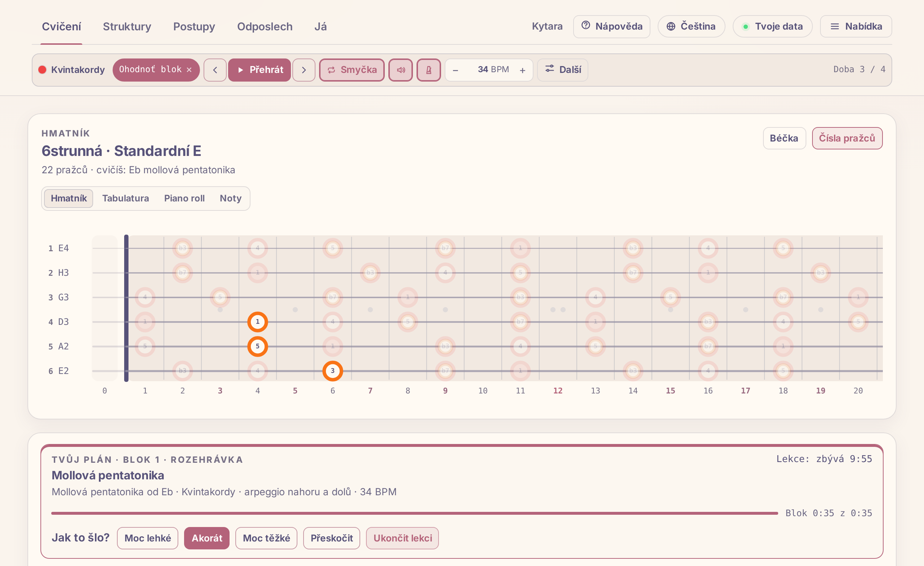
Task: Go to previous block with left chevron
Action: 215,70
